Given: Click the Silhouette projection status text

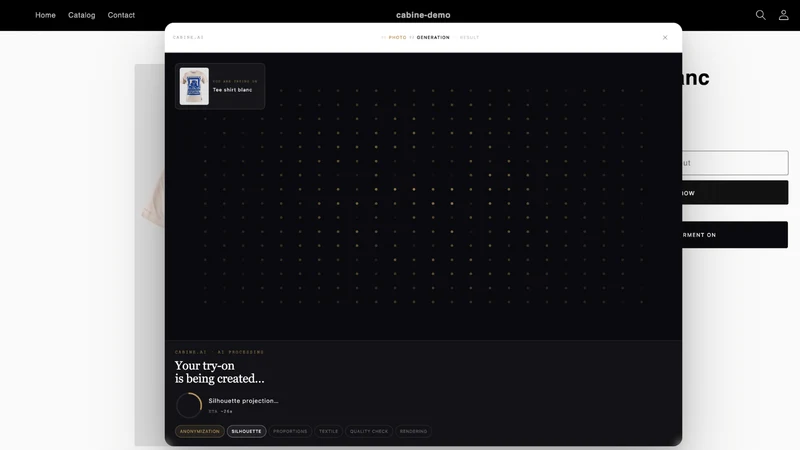Looking at the screenshot, I should coord(243,401).
